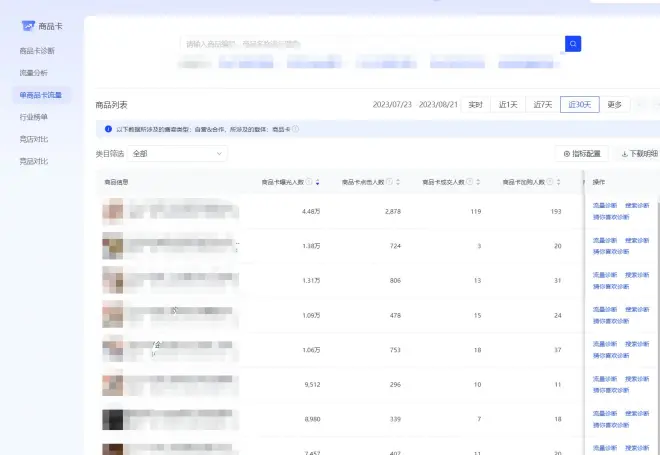660x455 pixels.
Task: Click the blue search magnifier button
Action: (x=573, y=44)
